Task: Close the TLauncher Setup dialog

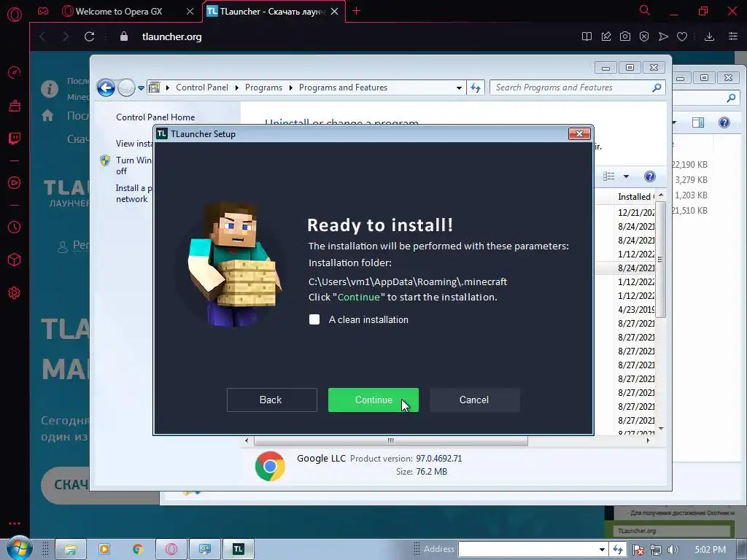Action: point(579,134)
